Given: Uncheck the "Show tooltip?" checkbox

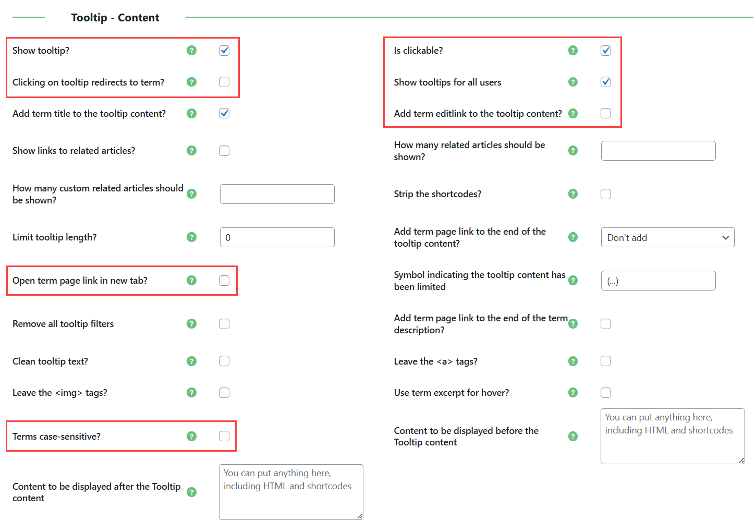Looking at the screenshot, I should pyautogui.click(x=224, y=51).
